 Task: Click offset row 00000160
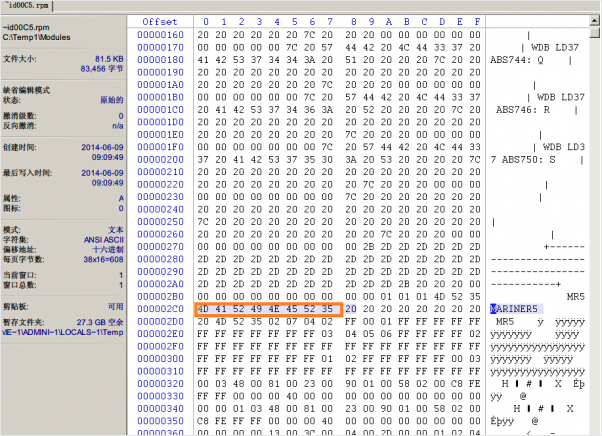point(160,35)
